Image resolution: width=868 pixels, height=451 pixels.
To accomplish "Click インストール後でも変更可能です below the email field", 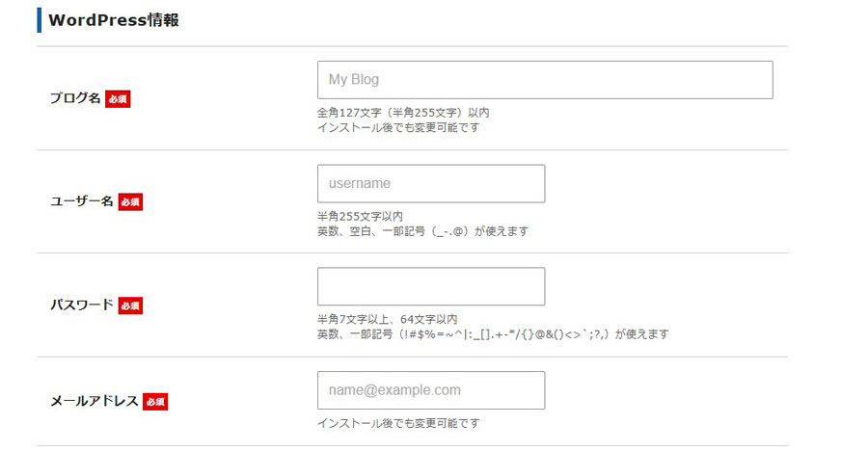I will point(398,423).
